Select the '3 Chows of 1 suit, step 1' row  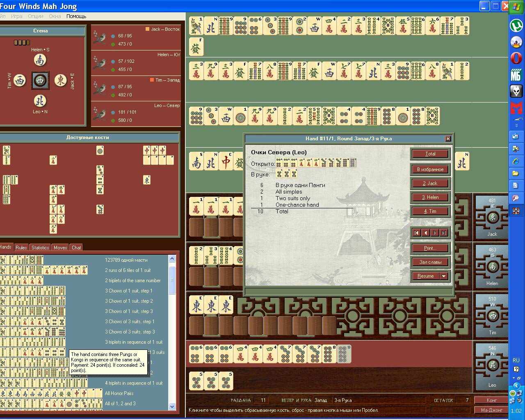point(84,291)
